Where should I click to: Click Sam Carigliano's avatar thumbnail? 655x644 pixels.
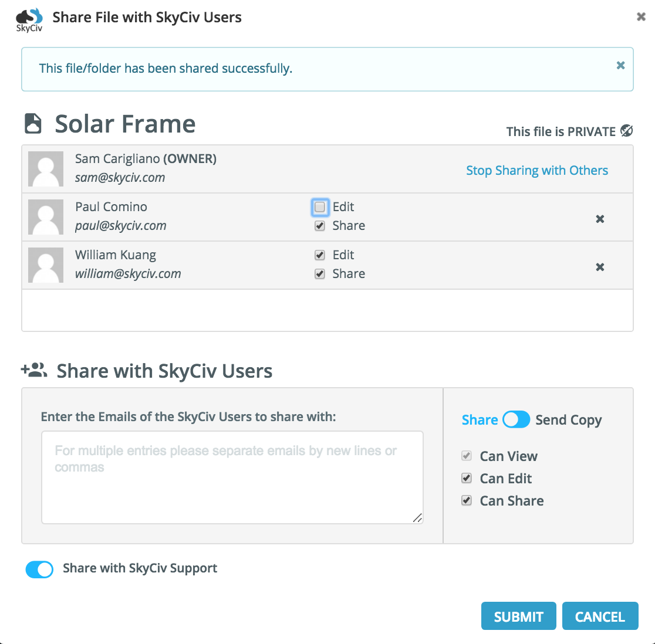[46, 168]
